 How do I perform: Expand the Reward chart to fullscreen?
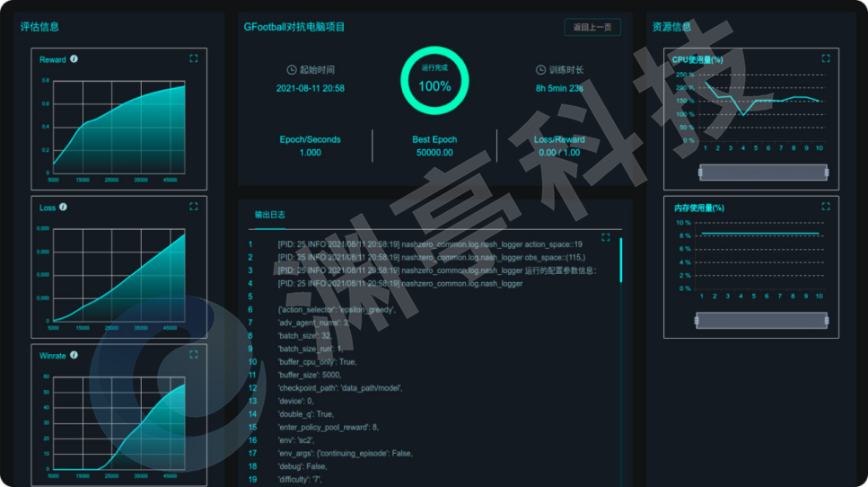(193, 58)
